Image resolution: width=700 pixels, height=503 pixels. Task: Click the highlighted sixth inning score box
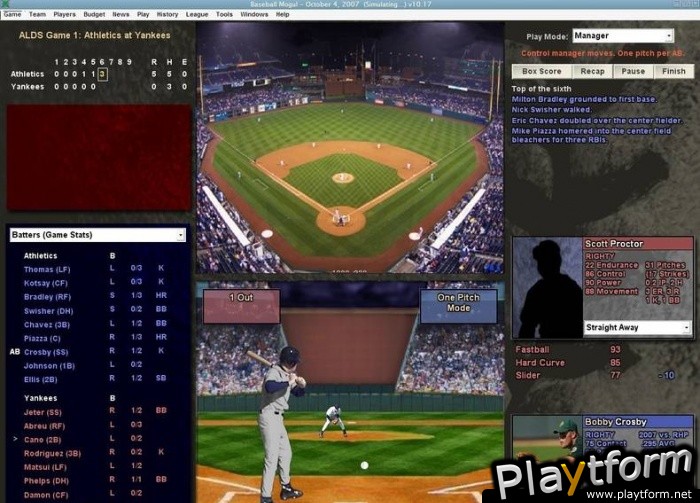(x=102, y=74)
